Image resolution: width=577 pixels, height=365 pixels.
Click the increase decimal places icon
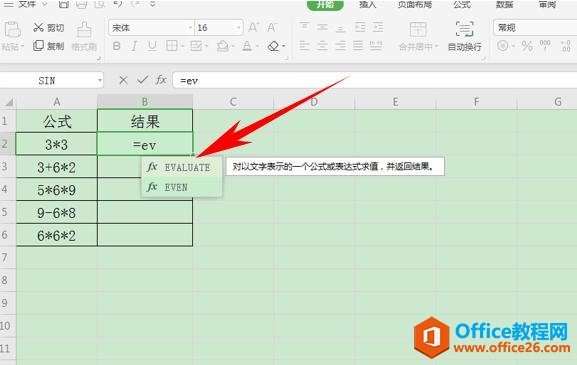click(x=565, y=46)
